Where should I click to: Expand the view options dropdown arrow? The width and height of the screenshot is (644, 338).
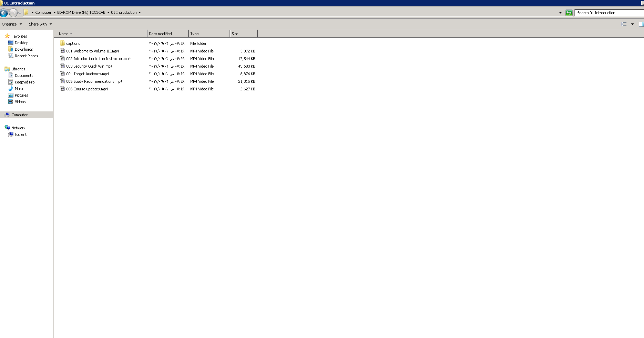click(x=632, y=24)
